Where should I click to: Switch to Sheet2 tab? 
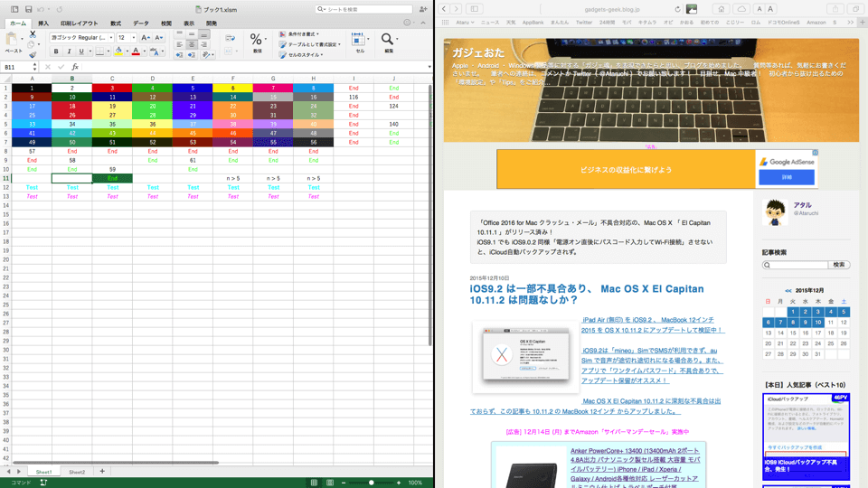(x=77, y=472)
